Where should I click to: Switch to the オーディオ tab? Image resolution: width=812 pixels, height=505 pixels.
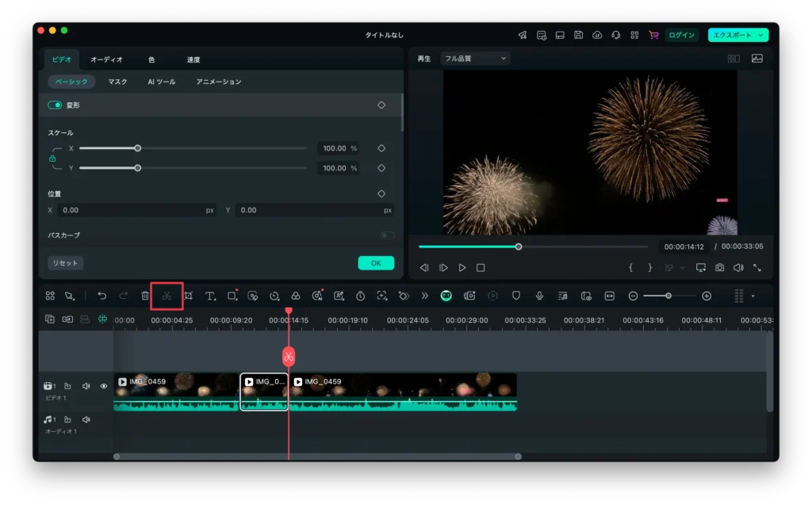click(106, 59)
